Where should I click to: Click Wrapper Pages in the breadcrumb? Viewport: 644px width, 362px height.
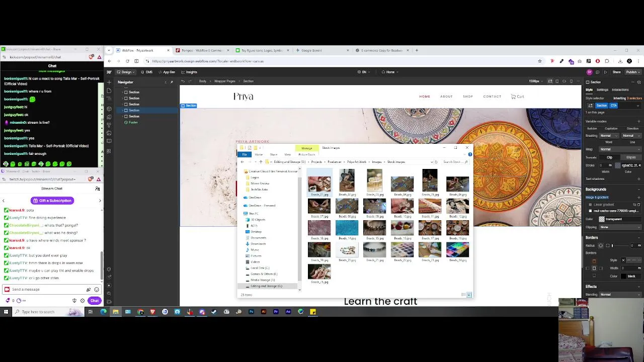(224, 81)
